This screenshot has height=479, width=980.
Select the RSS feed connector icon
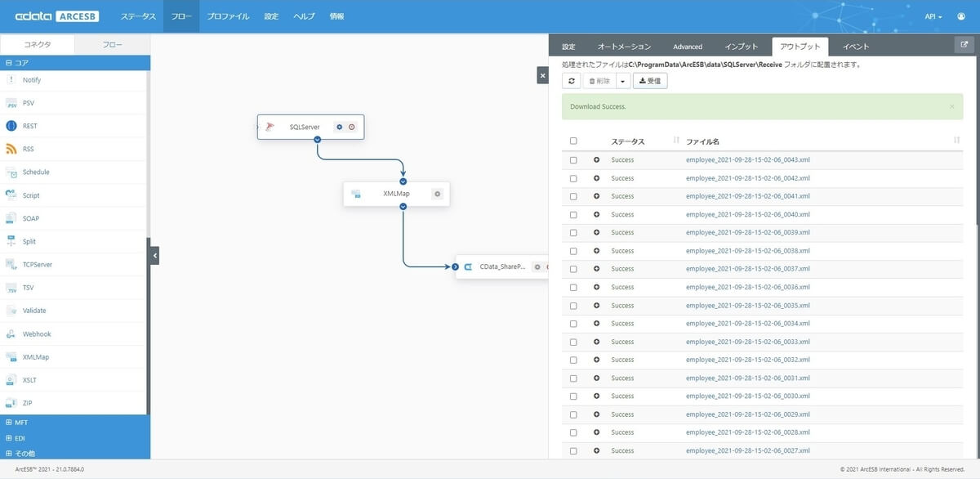(11, 149)
